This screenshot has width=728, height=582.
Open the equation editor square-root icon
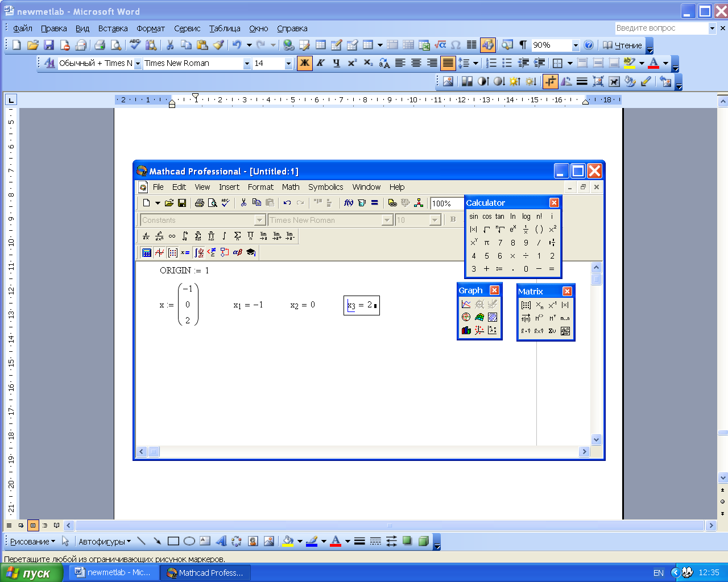point(440,45)
